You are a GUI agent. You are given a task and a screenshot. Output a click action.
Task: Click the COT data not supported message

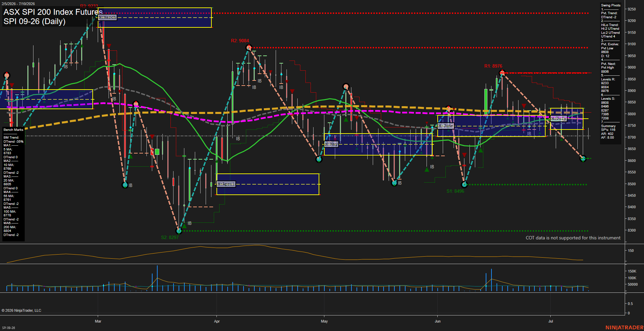(x=573, y=238)
